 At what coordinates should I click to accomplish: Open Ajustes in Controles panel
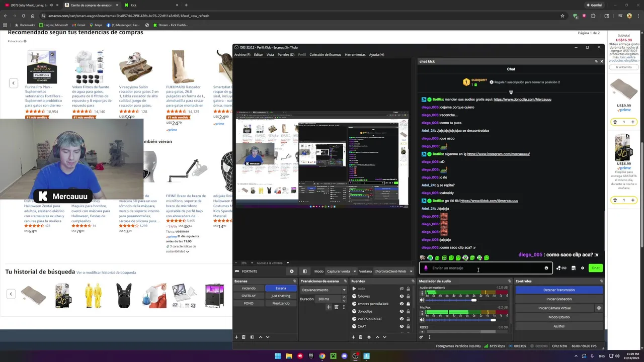559,326
